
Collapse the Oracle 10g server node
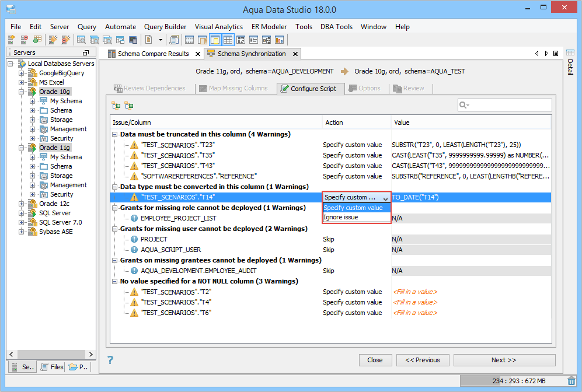(22, 92)
